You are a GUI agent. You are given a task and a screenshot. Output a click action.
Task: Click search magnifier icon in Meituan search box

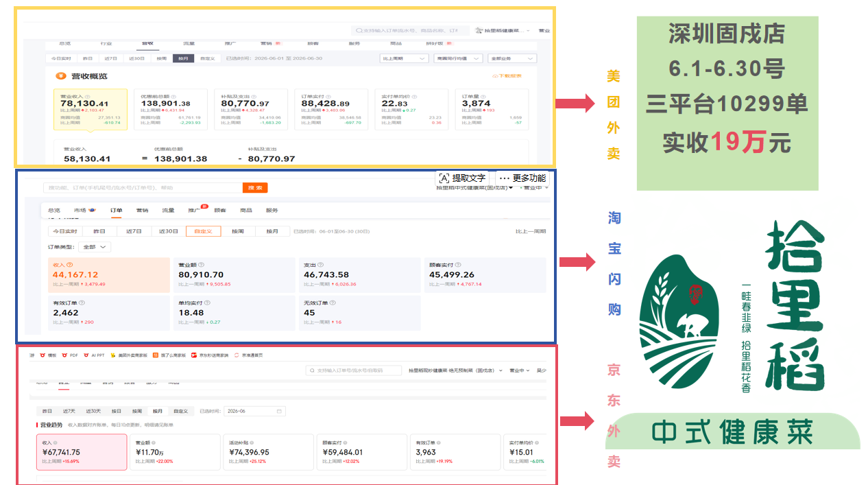(x=359, y=31)
